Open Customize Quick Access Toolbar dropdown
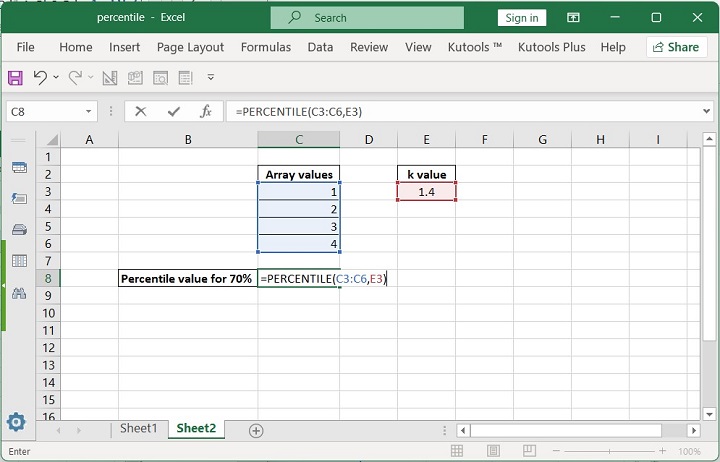Image resolution: width=720 pixels, height=462 pixels. (x=211, y=77)
